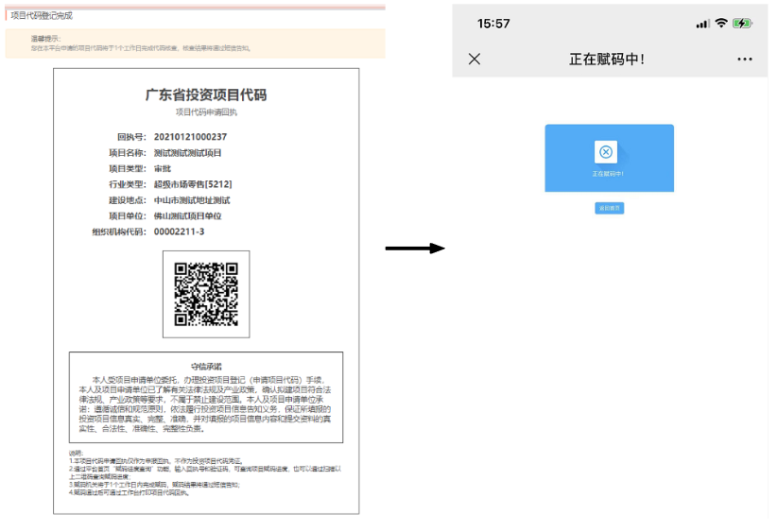Click the 项目代码申请回执 subtitle
The image size is (778, 532).
click(x=206, y=112)
